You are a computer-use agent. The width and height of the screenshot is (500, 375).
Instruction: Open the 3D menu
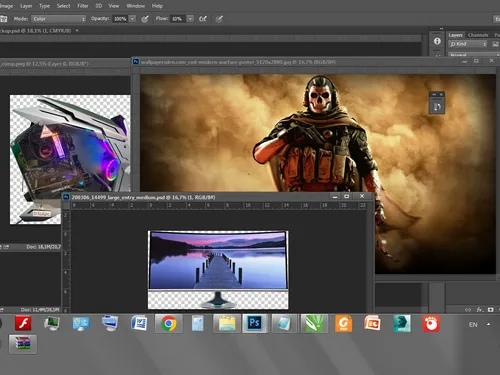click(99, 6)
